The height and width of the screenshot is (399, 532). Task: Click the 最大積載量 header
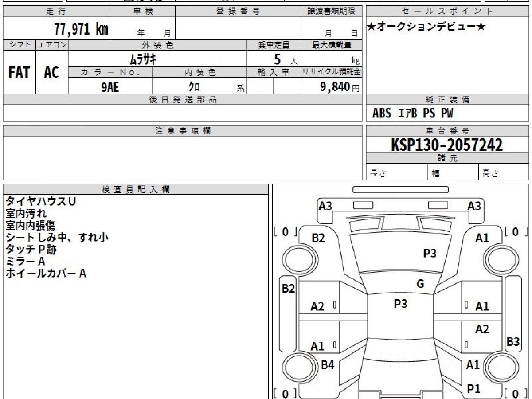pos(331,45)
